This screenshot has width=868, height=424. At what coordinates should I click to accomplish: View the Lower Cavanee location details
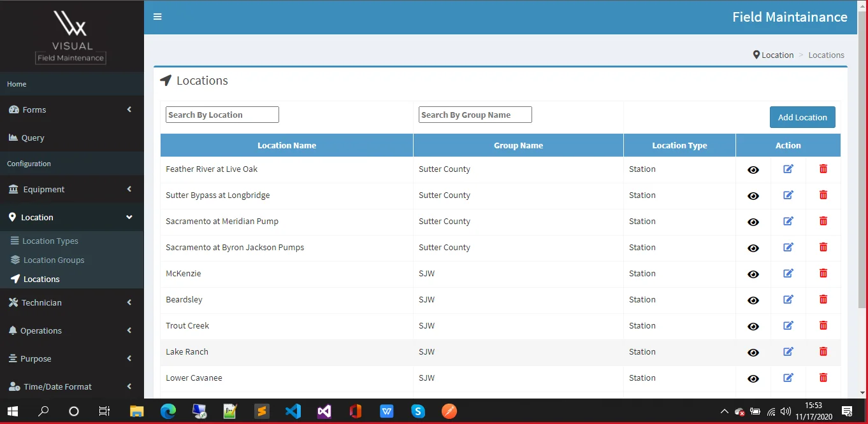tap(753, 379)
